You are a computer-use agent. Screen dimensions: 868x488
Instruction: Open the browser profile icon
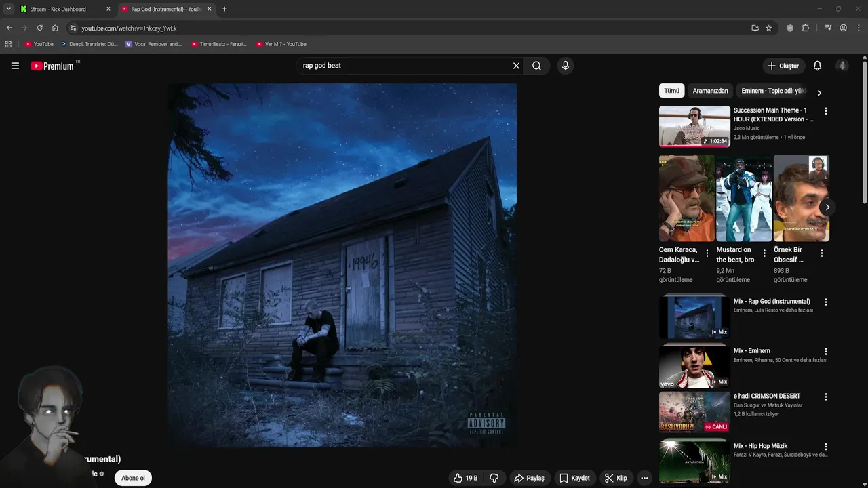tap(843, 28)
